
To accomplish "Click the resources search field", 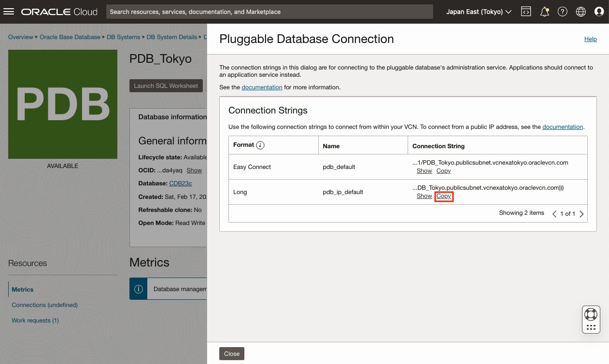I will click(x=269, y=12).
